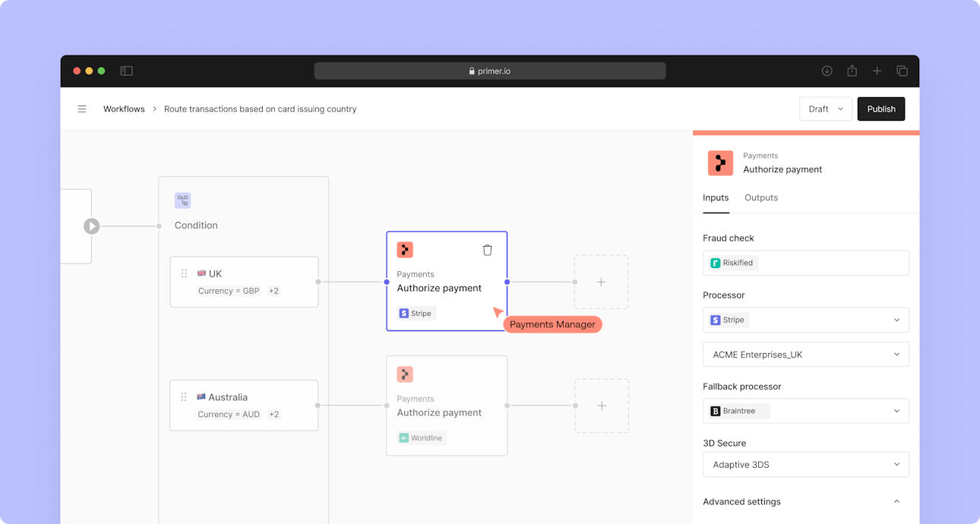Click the Riskified logo icon
Screen dimensions: 980x524
tap(716, 264)
